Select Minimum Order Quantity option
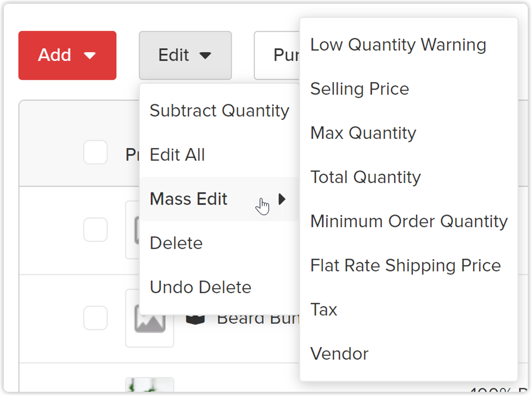Image resolution: width=532 pixels, height=396 pixels. 408,221
